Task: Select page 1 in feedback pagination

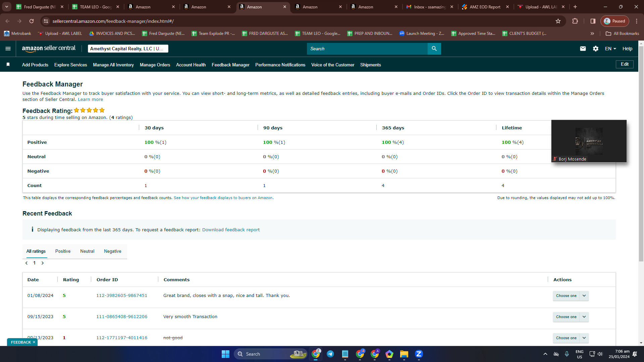Action: (34, 263)
